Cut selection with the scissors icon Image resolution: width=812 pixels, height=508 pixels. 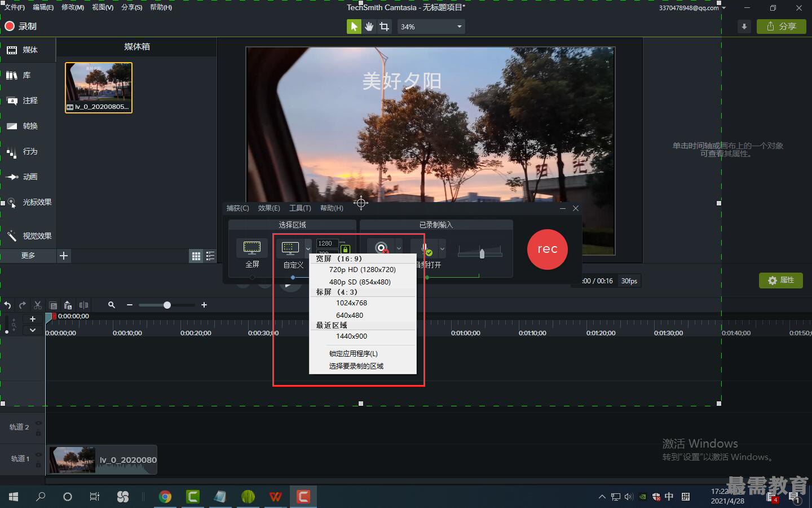(x=38, y=305)
